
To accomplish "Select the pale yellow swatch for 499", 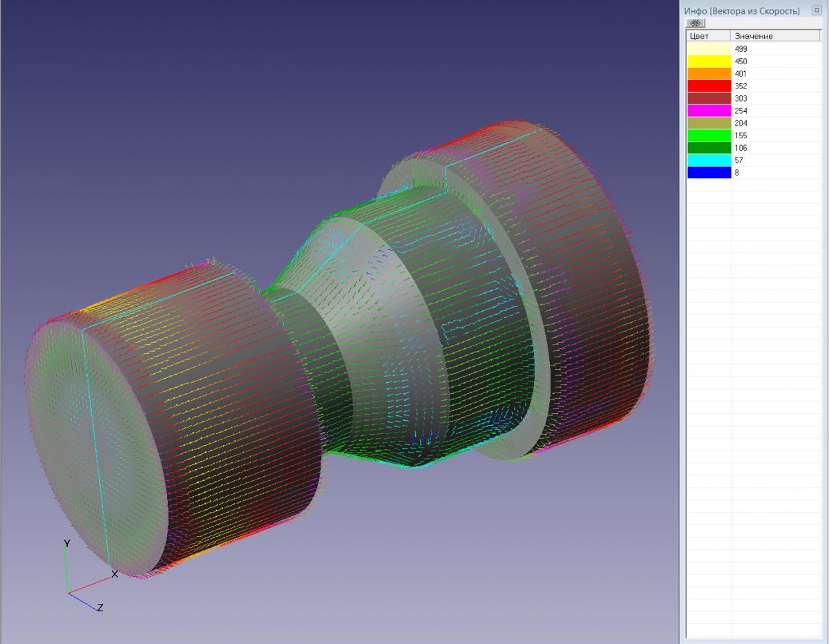I will tap(709, 49).
